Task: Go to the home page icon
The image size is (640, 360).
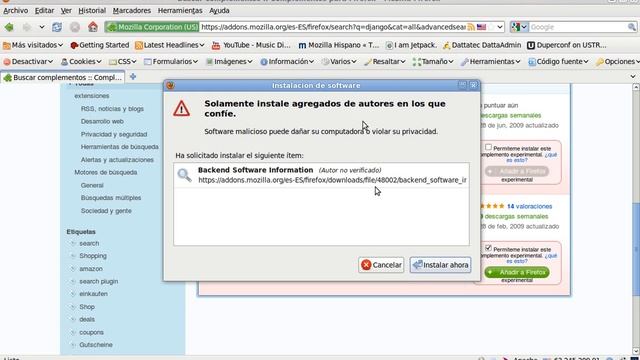Action: click(93, 27)
